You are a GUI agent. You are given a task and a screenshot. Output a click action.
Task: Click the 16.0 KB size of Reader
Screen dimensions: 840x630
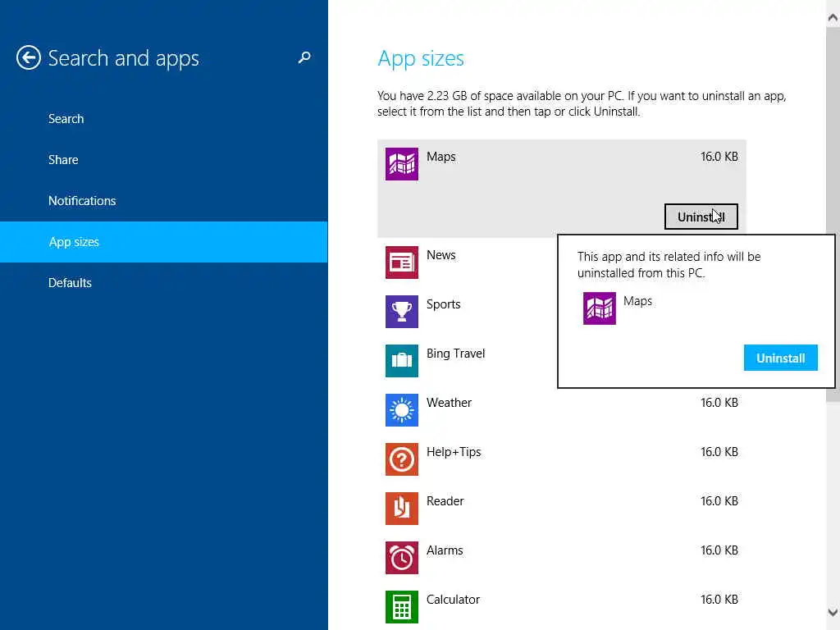point(719,501)
